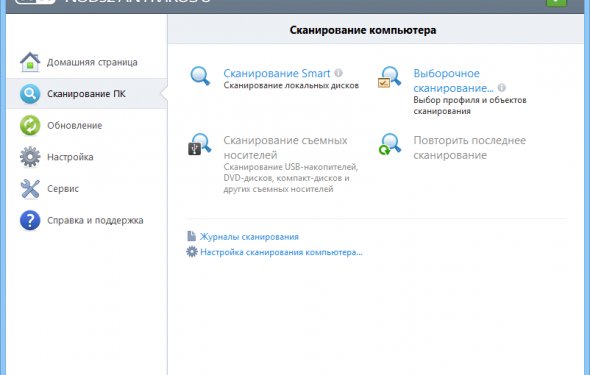The height and width of the screenshot is (375, 590).
Task: Click document icon next to Журналы сканирования
Action: click(x=192, y=236)
